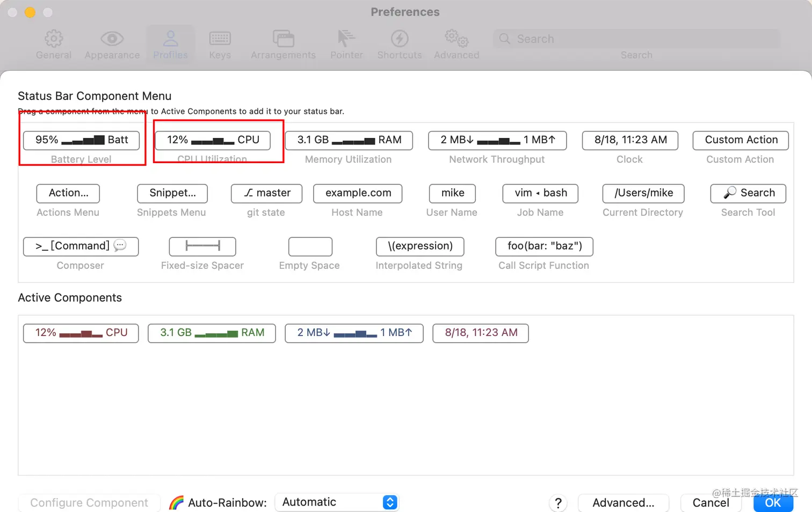
Task: Switch to the Shortcuts tab
Action: (x=400, y=45)
